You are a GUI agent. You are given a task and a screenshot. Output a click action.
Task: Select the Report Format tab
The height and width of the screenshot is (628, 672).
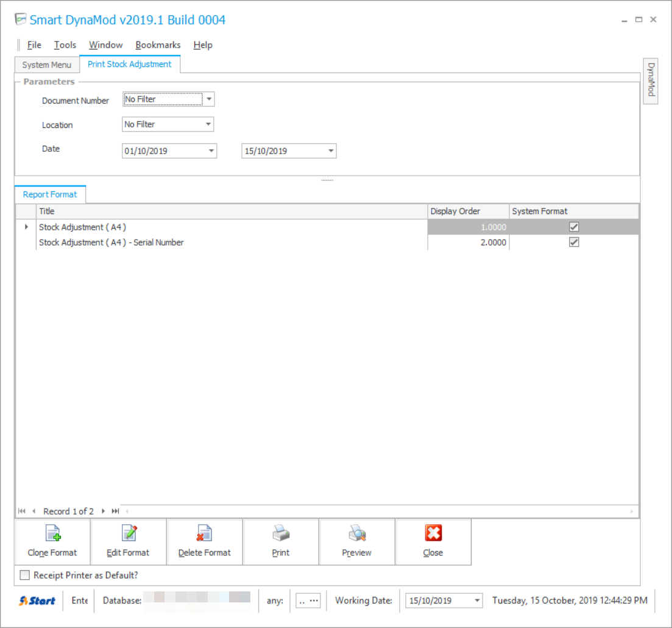50,194
